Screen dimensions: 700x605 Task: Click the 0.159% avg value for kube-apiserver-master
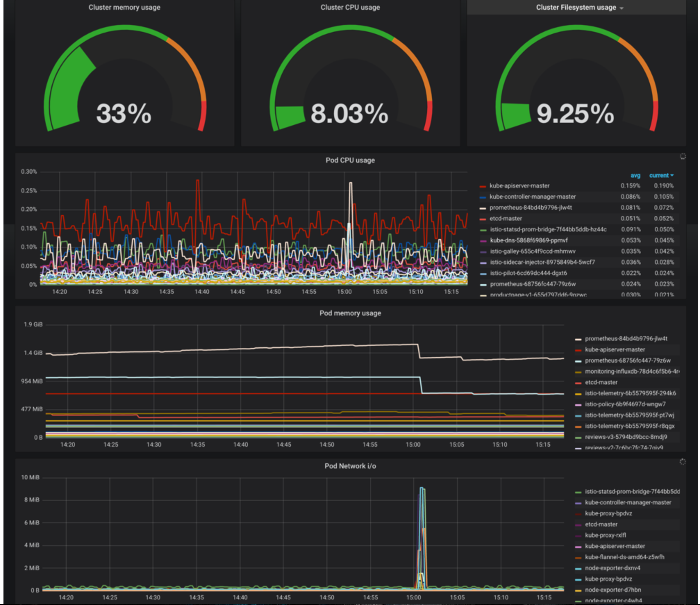tap(630, 186)
